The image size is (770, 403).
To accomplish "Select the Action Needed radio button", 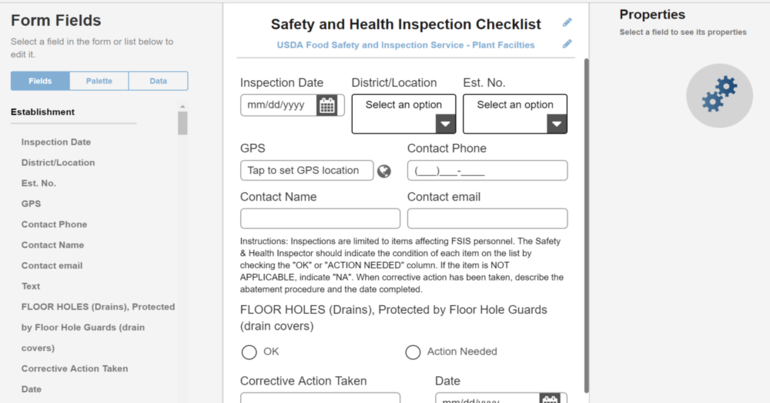I will [412, 352].
